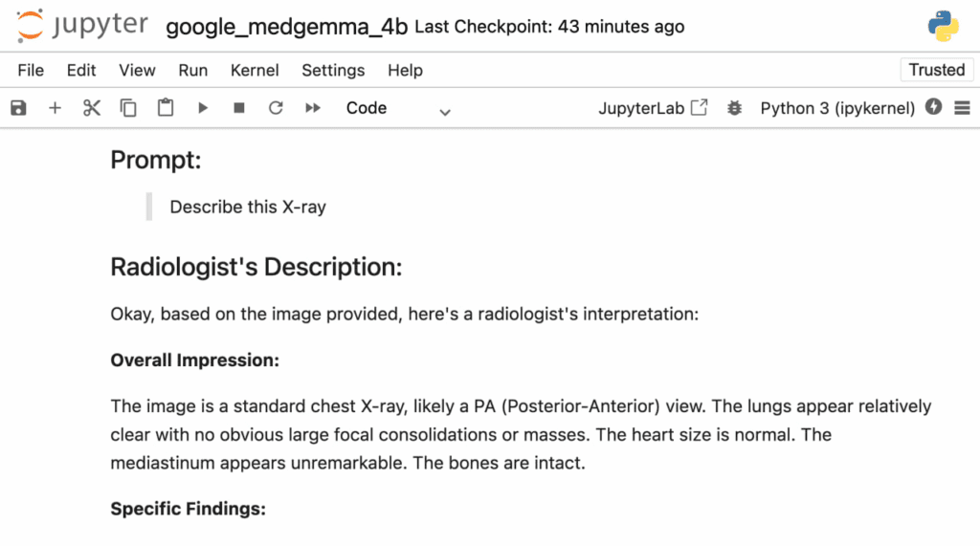Toggle the debugger bug icon
Image resolution: width=980 pixels, height=546 pixels.
[734, 108]
